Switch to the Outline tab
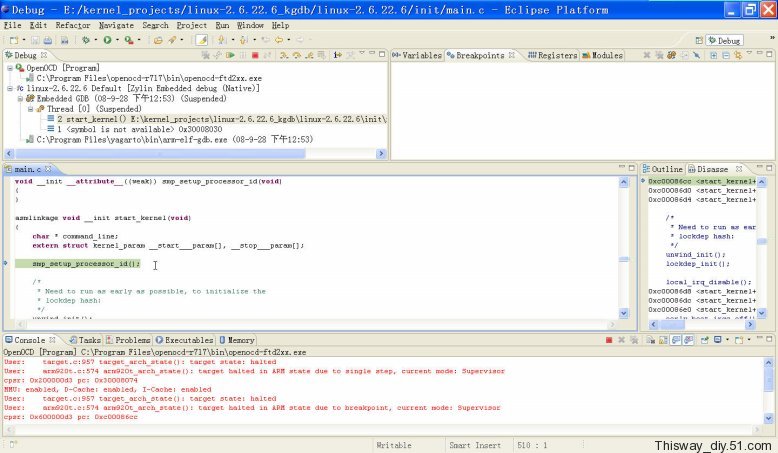Viewport: 778px width, 453px height. point(662,169)
